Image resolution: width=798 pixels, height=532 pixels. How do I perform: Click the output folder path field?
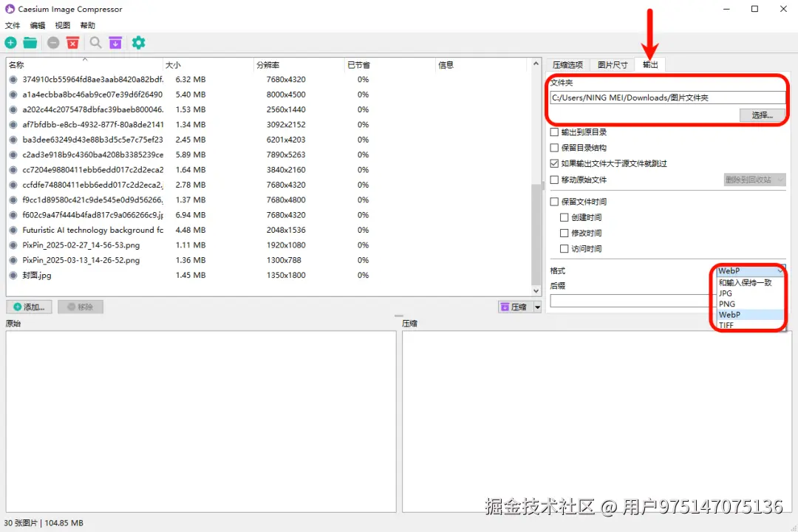coord(668,98)
